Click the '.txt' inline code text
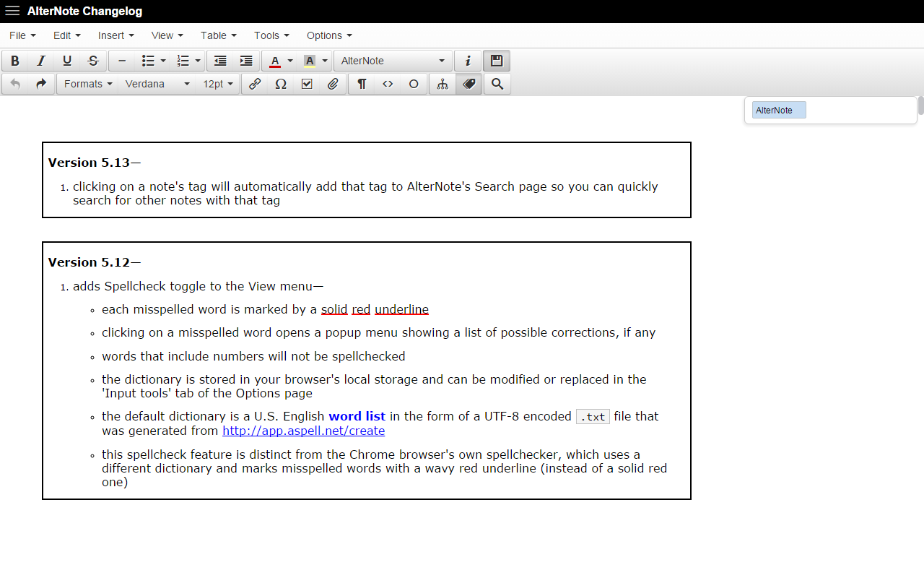This screenshot has width=924, height=578. [x=593, y=417]
